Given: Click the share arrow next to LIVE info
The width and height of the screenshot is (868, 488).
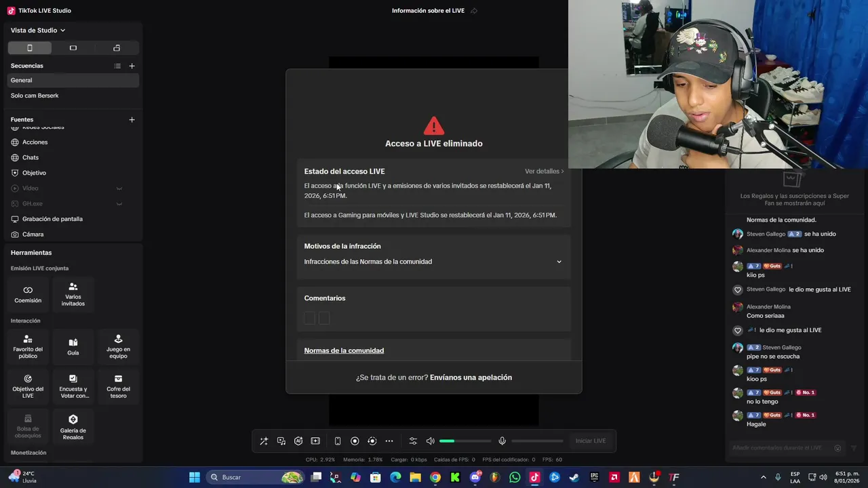Looking at the screenshot, I should click(474, 11).
